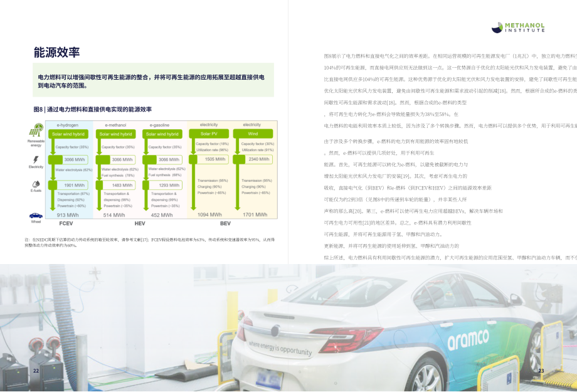
Task: Click Solar wind hybrid box under e-gasoline
Action: [x=162, y=134]
